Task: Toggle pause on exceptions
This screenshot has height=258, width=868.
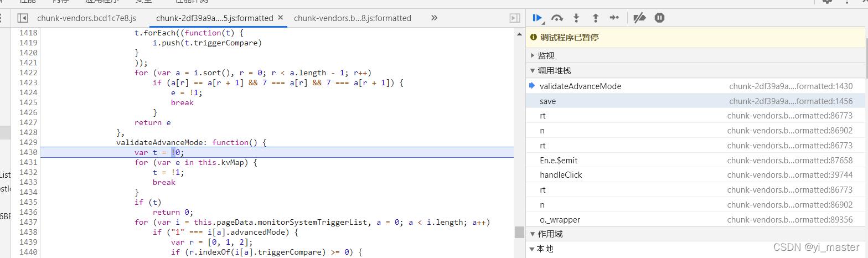Action: coord(659,18)
